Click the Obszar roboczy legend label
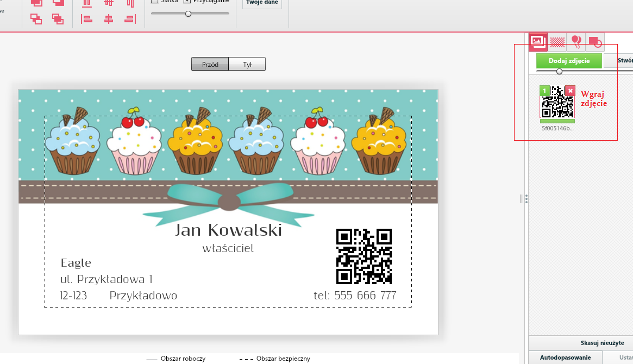The width and height of the screenshot is (633, 364). 183,359
